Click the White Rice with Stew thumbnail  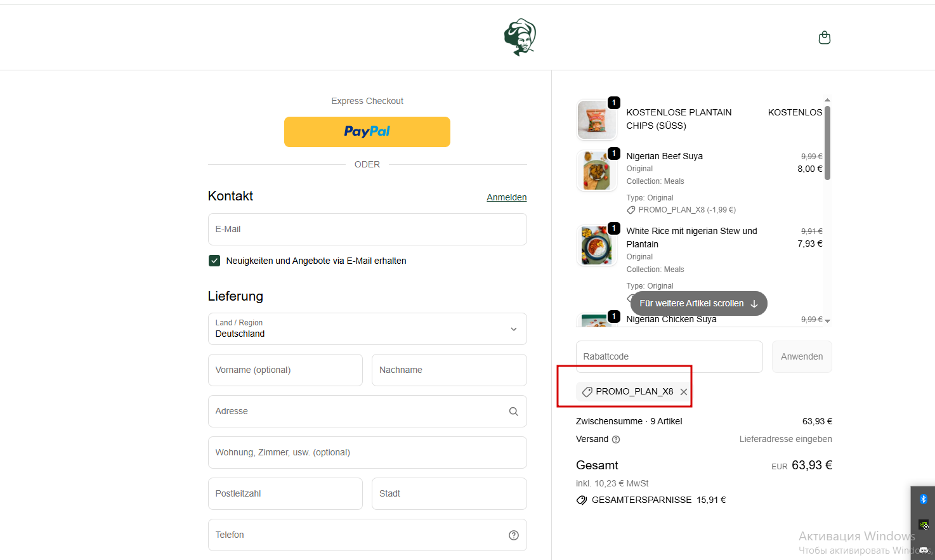click(596, 245)
